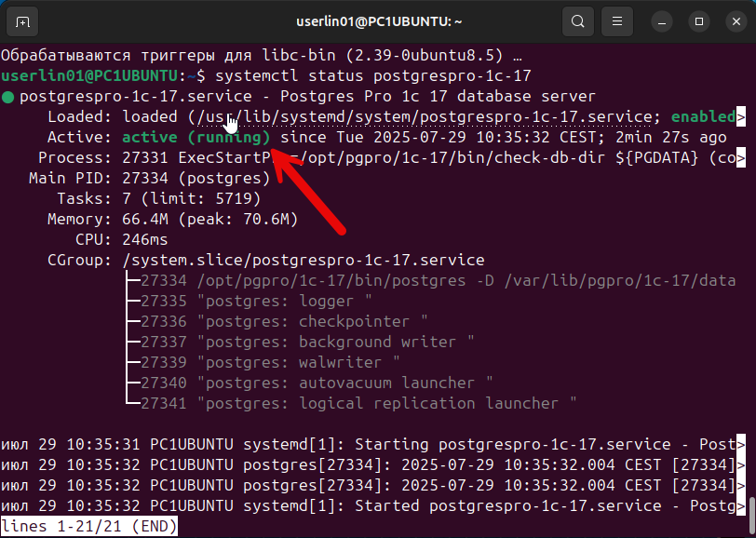The width and height of the screenshot is (756, 538).
Task: Close the terminal window
Action: click(x=735, y=20)
